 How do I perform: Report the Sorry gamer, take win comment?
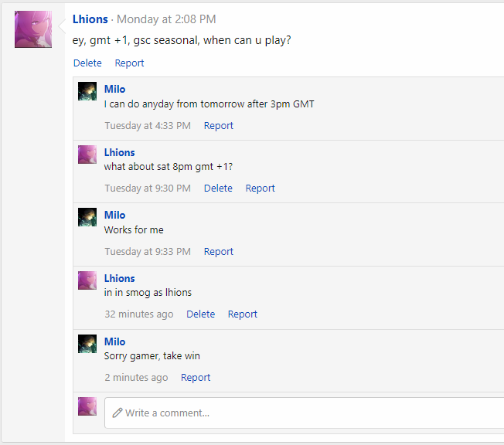(x=196, y=378)
